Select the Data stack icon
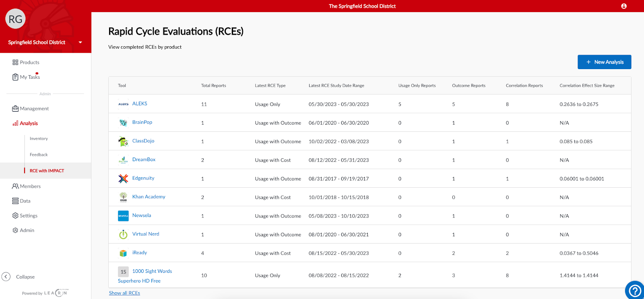 (15, 201)
